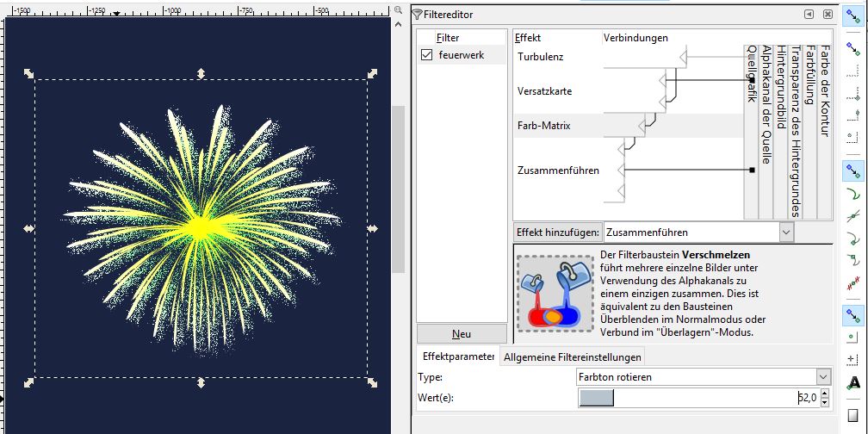Switch to Allgemeine Filtereinstellungen tab
The image size is (868, 434).
pos(573,357)
